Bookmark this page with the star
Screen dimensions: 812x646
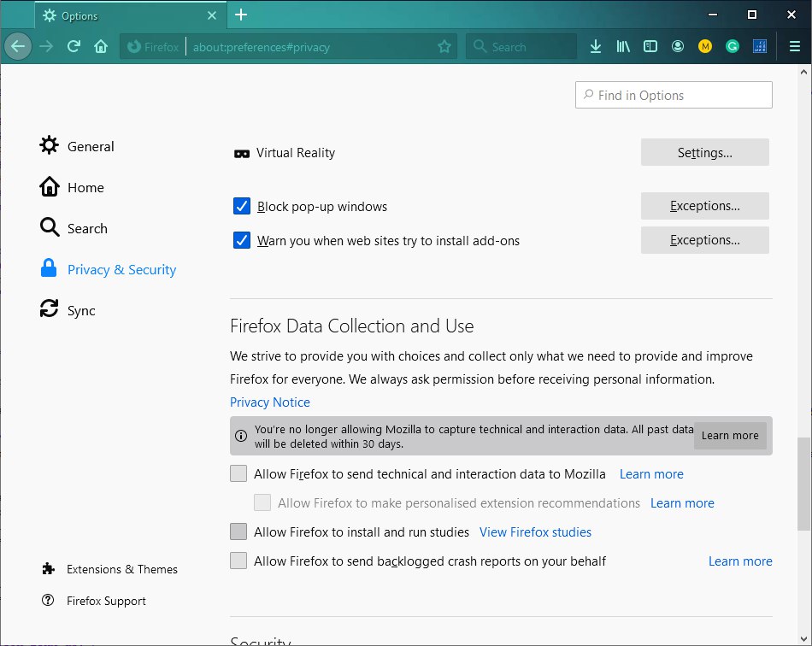pos(444,47)
